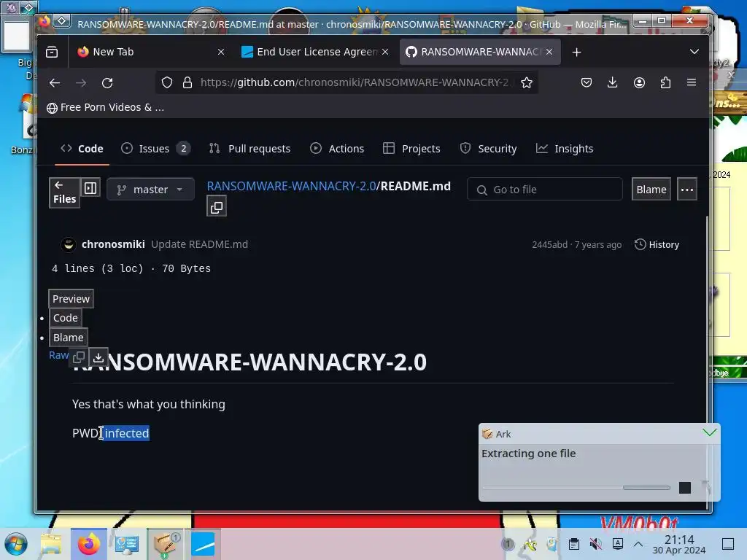
Task: Close the End User License Agreement tab
Action: tap(385, 52)
